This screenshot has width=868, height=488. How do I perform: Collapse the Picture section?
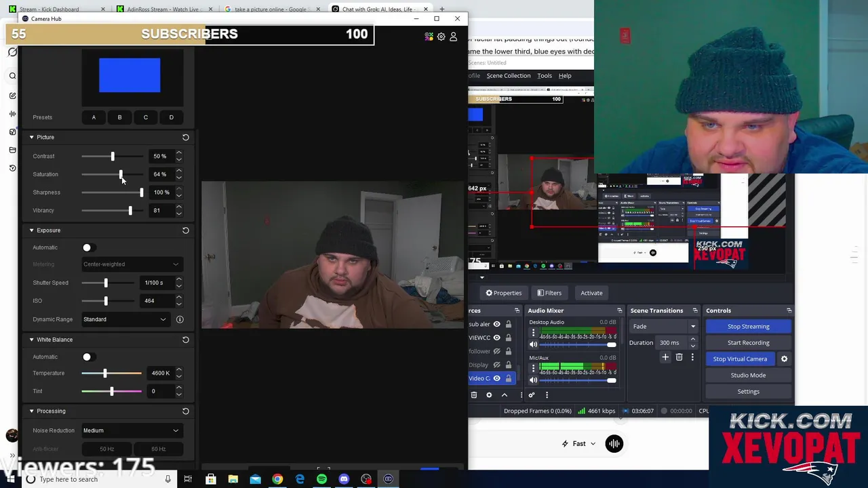[31, 137]
